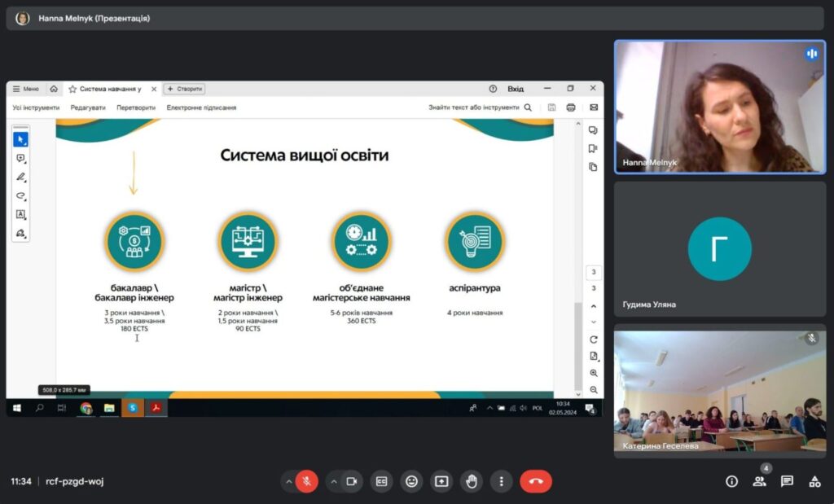Screen dimensions: 834x504
Task: Turn on closed captions
Action: point(381,481)
